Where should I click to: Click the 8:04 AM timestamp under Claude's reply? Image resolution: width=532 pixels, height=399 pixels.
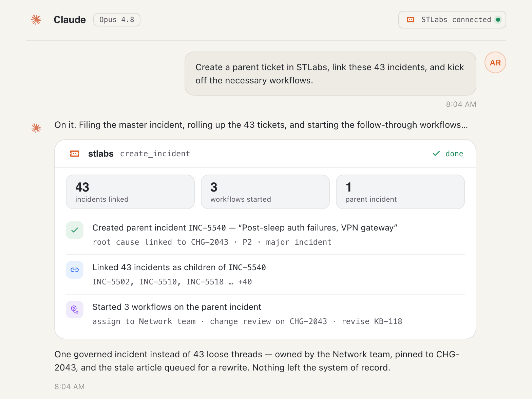pyautogui.click(x=70, y=386)
